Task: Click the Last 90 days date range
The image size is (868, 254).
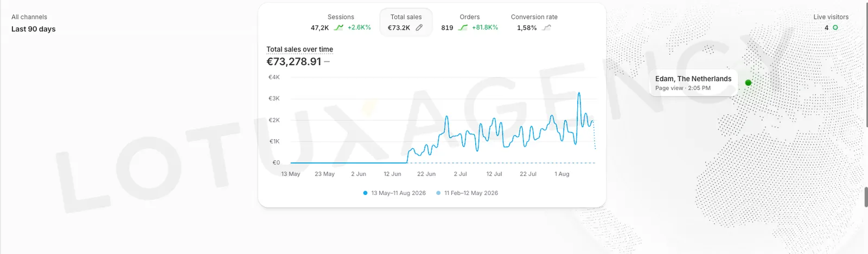Action: pyautogui.click(x=34, y=29)
